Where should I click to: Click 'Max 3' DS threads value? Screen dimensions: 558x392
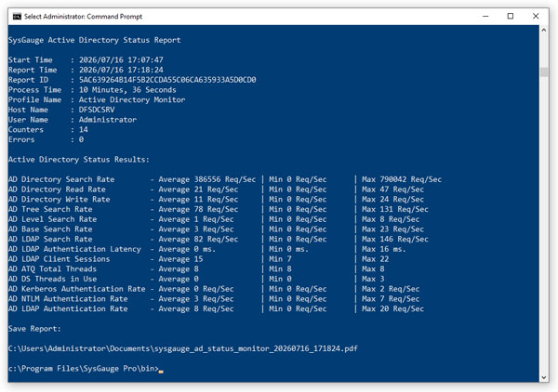tap(373, 279)
